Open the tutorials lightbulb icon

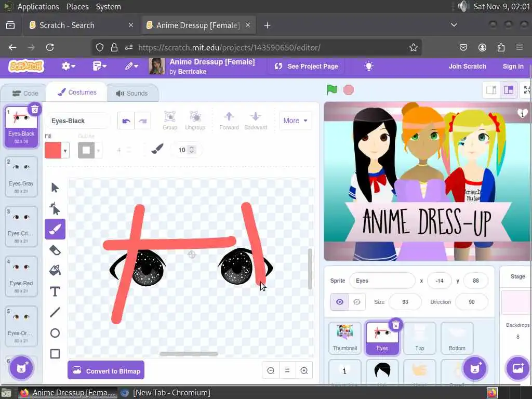(369, 66)
